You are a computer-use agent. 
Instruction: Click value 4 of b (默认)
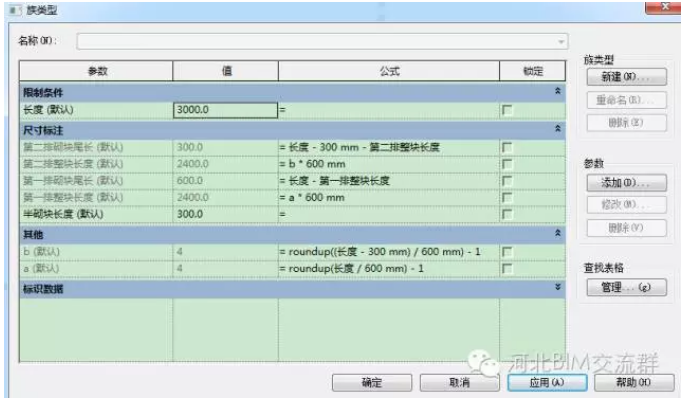180,252
